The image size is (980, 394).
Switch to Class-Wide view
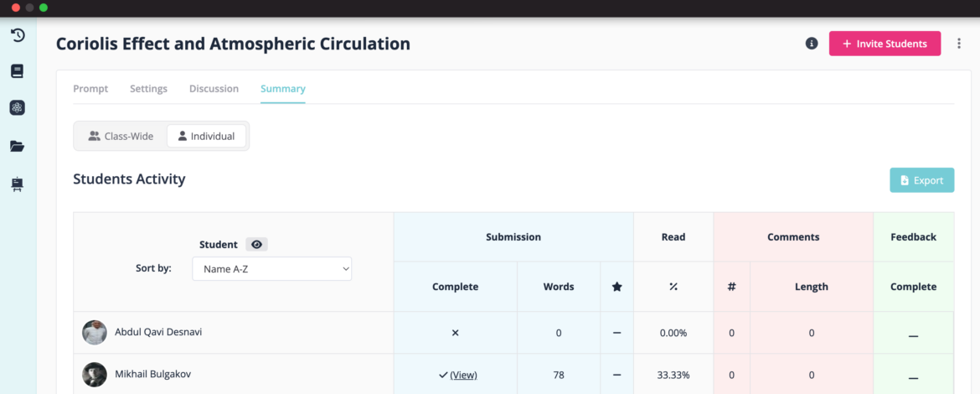tap(121, 136)
